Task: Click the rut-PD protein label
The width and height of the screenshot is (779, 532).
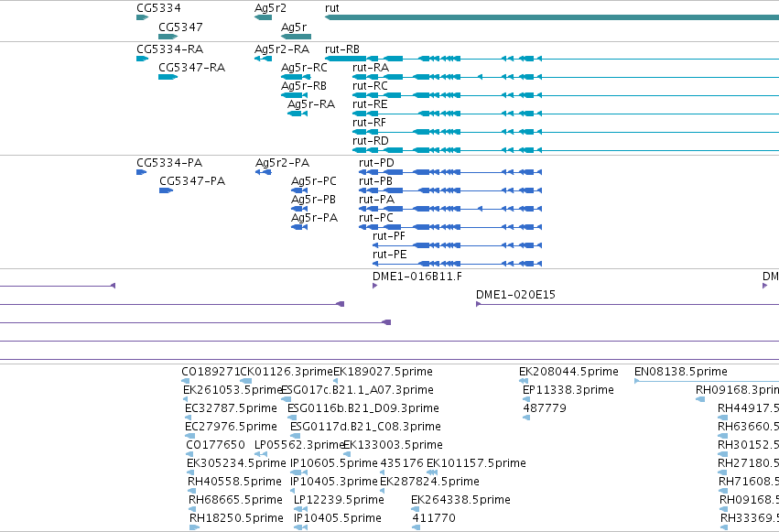Action: pos(376,163)
